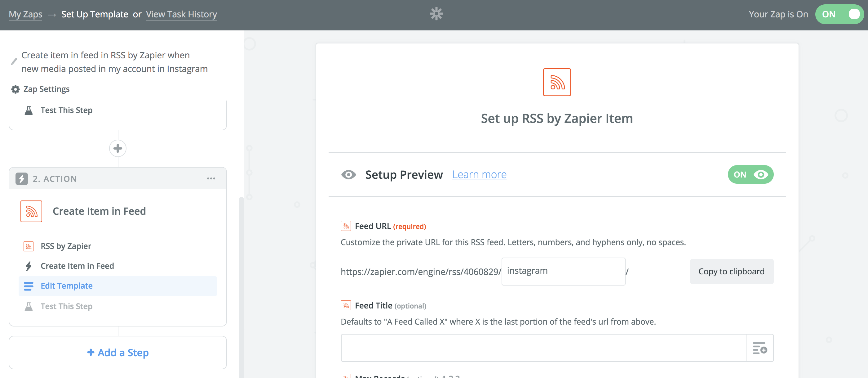The image size is (868, 378).
Task: Click the plus icon between steps
Action: click(x=117, y=148)
